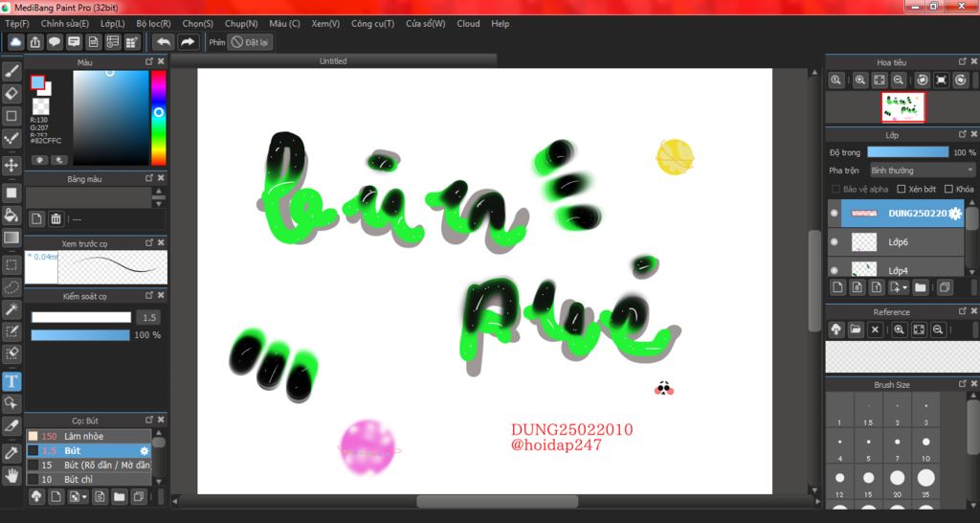This screenshot has height=523, width=980.
Task: Toggle the Bảo vệ alpha checkbox
Action: (835, 189)
